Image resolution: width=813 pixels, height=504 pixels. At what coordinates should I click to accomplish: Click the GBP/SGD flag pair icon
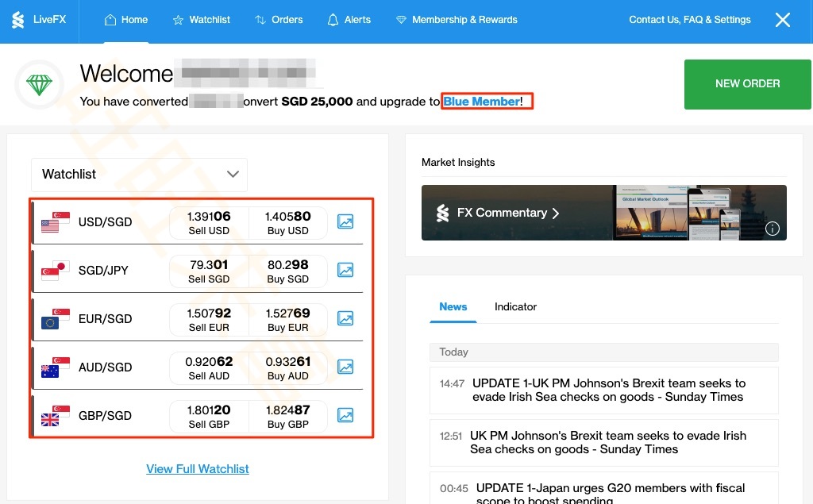pos(56,415)
